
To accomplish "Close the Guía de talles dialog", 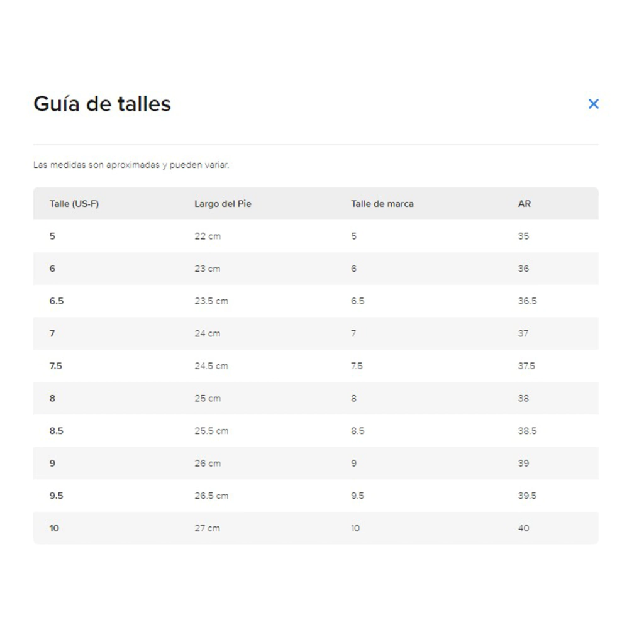I will (593, 104).
